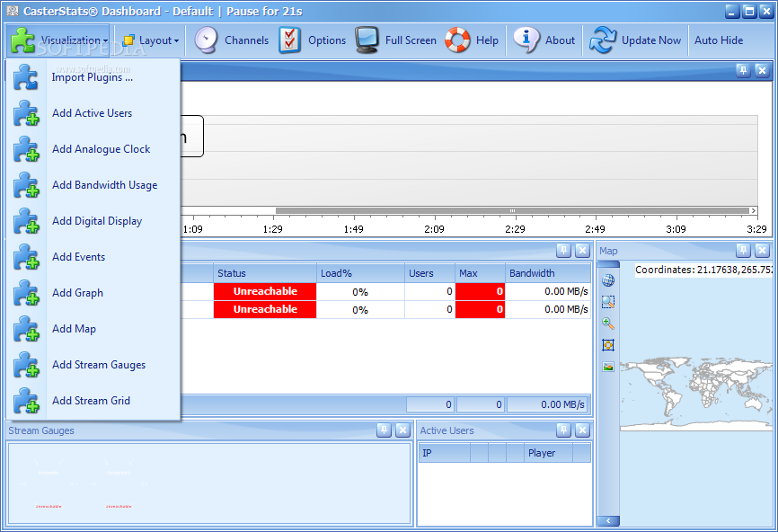The width and height of the screenshot is (778, 532).
Task: Click the Add Stream Gauges puzzle icon
Action: 26,365
